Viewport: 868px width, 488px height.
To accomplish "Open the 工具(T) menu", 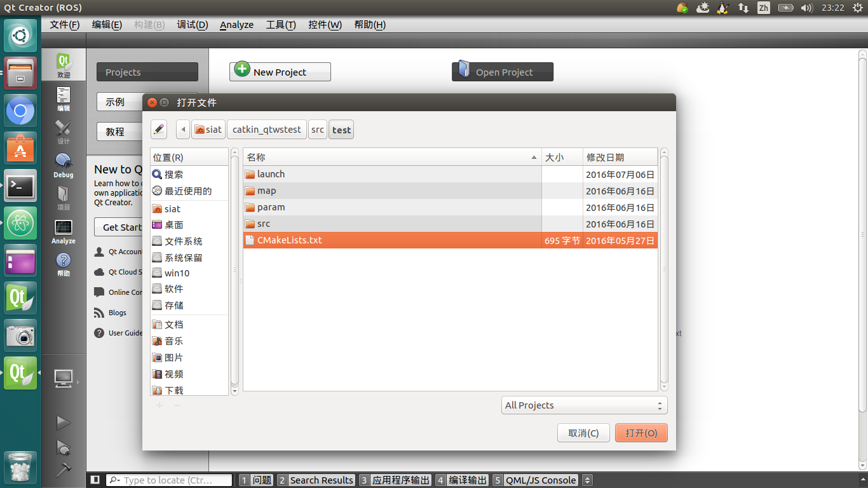I will coord(281,25).
